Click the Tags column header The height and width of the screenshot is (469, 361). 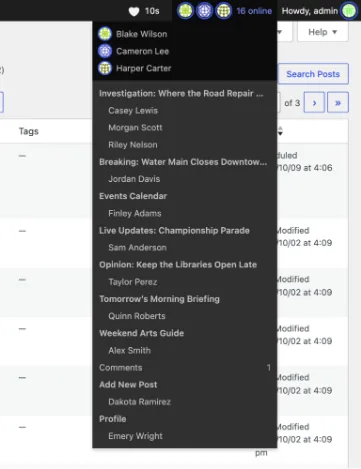29,131
